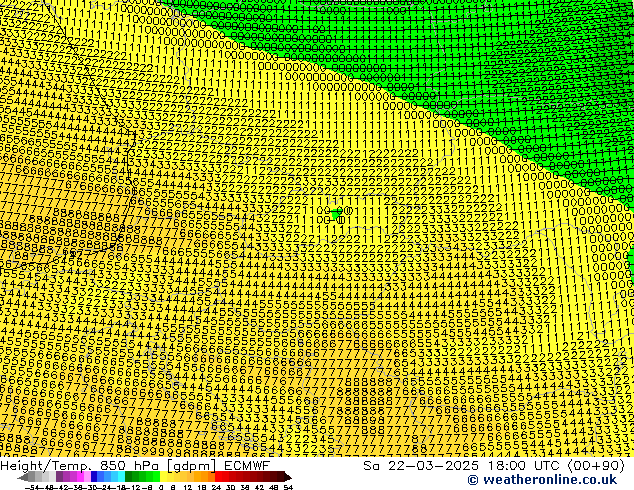634x490 pixels.
Task: Open the weatheronline.co.uk copyright link
Action: (x=542, y=480)
